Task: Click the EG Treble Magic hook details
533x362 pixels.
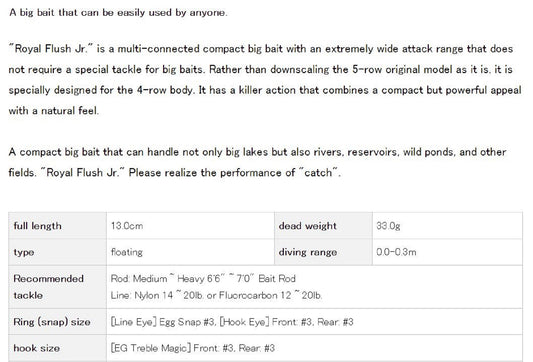Action: 193,348
